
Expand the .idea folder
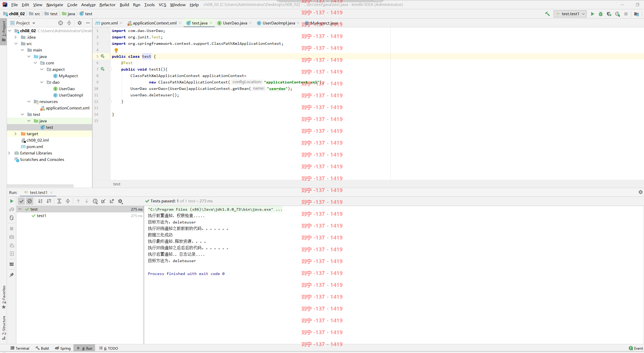16,37
